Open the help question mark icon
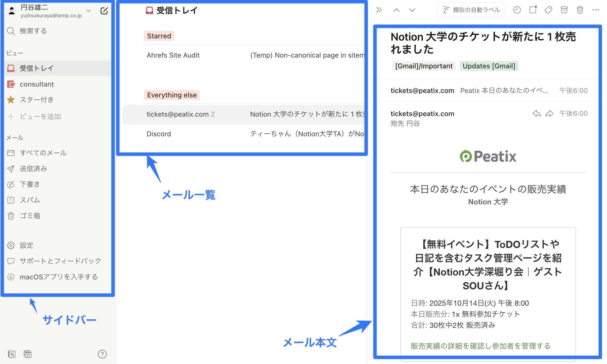 (102, 354)
